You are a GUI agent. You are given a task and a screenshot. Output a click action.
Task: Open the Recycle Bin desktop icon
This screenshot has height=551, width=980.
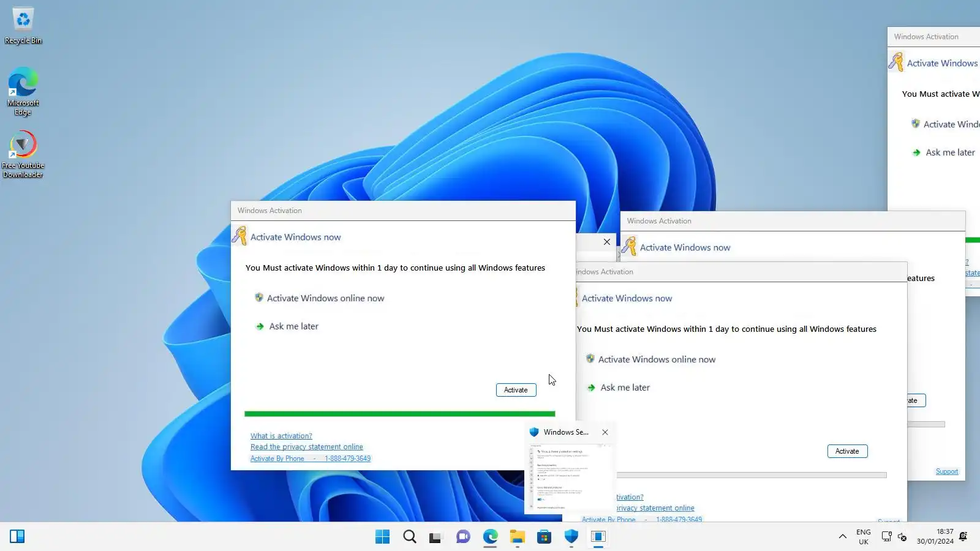(23, 26)
